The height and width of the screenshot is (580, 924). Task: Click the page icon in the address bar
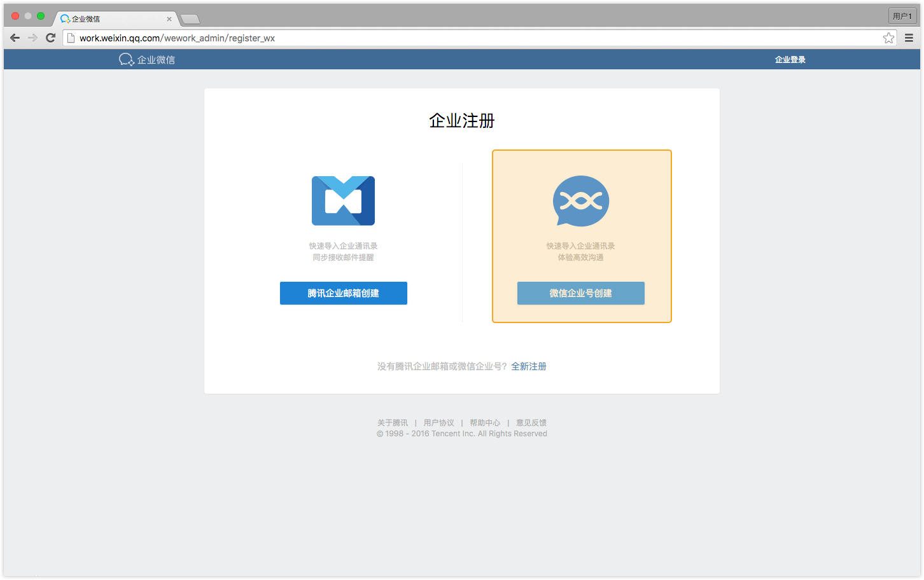(71, 38)
